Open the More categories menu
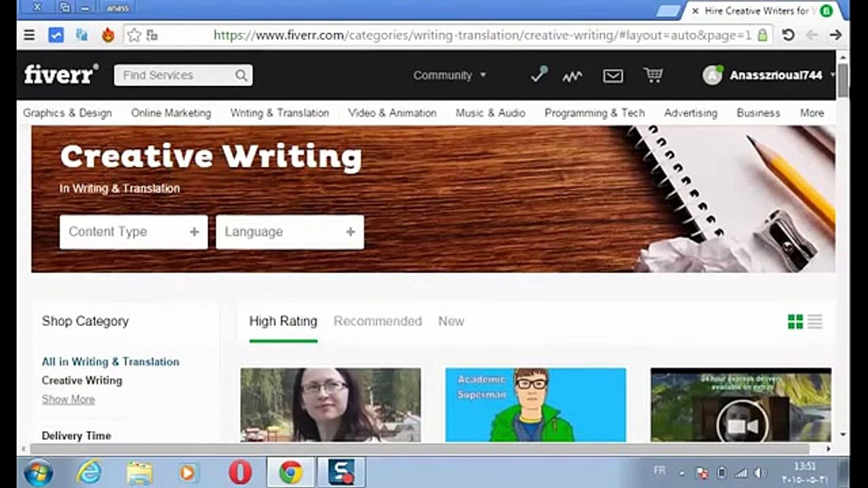868x488 pixels. (812, 113)
